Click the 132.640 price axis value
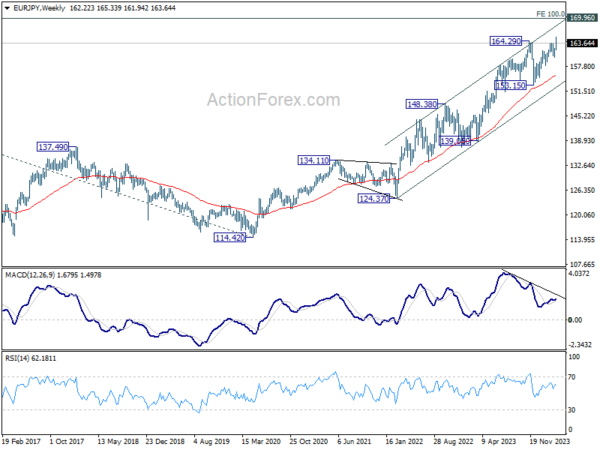The width and height of the screenshot is (600, 450). 582,165
